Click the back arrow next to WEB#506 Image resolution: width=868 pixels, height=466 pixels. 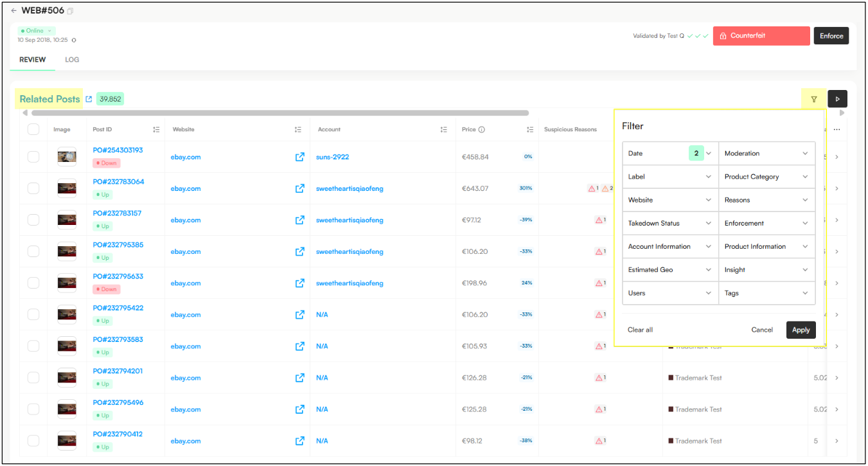click(13, 11)
